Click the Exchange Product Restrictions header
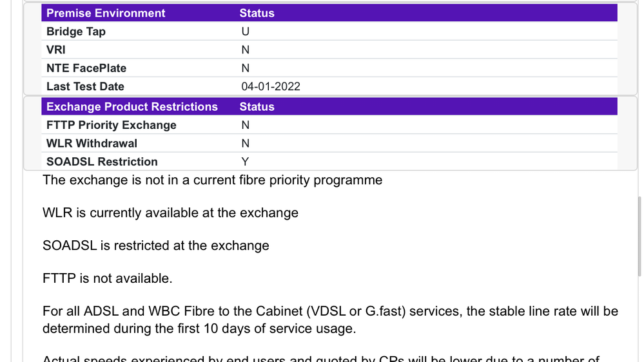This screenshot has height=362, width=644. coord(132,107)
